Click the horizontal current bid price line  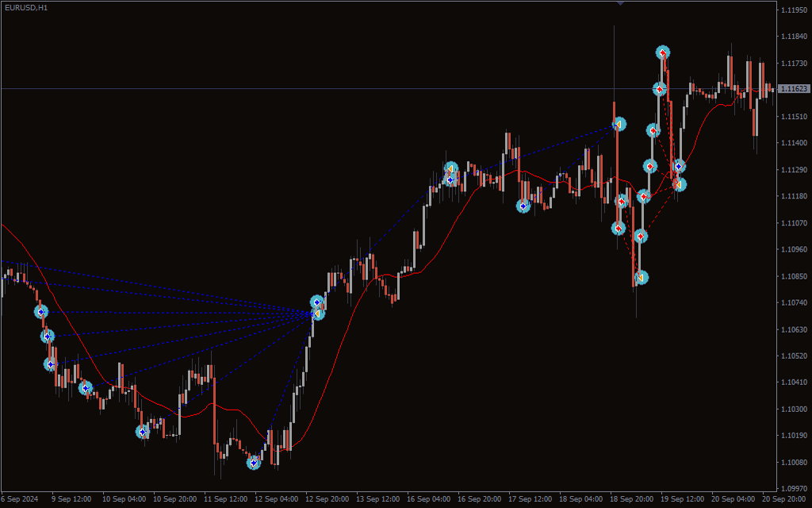(x=238, y=88)
